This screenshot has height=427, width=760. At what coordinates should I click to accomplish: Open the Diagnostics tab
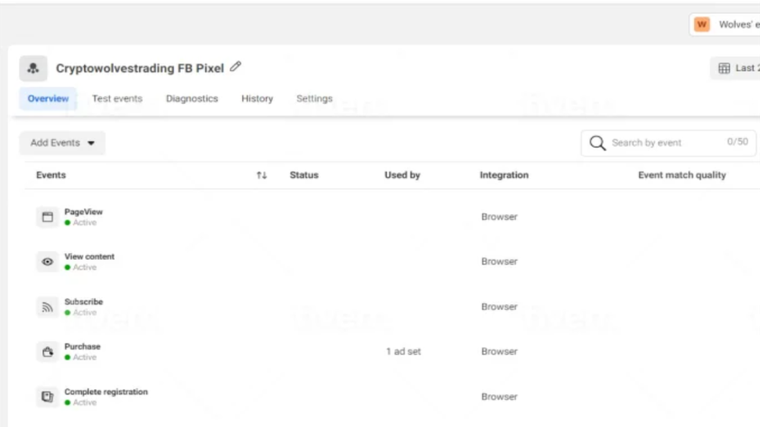(x=192, y=99)
